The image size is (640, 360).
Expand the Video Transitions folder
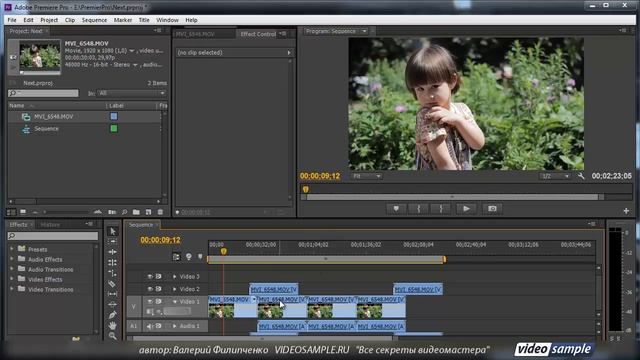click(x=12, y=289)
